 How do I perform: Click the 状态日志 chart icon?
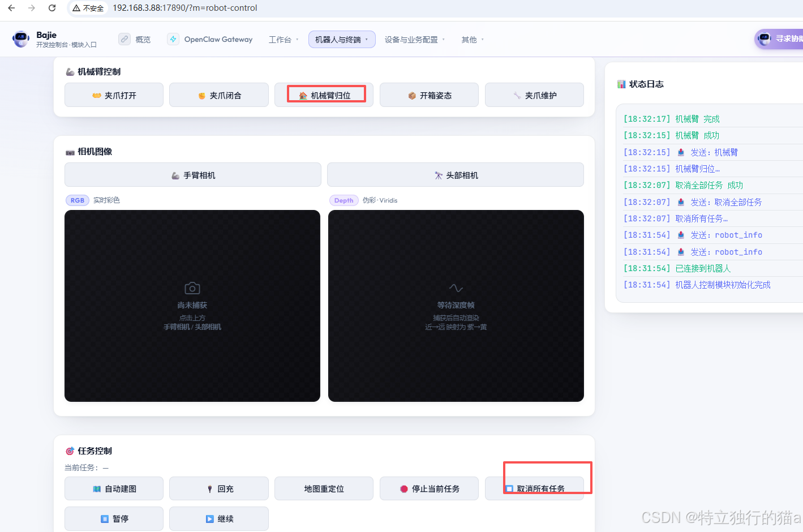pyautogui.click(x=621, y=84)
